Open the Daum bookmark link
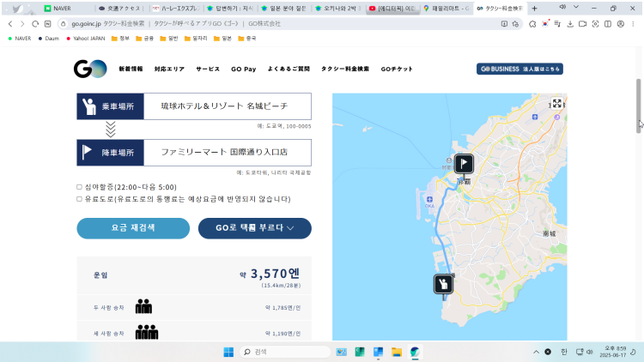 coord(48,39)
